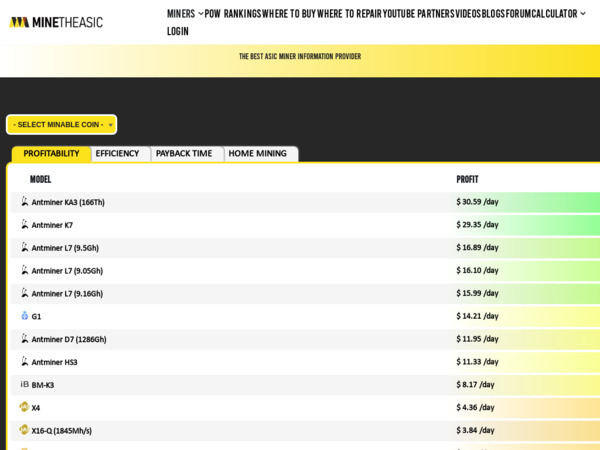Click the brand icon next to Antminer D7 (1286Gh)
Screen dimensions: 600x450
point(25,339)
